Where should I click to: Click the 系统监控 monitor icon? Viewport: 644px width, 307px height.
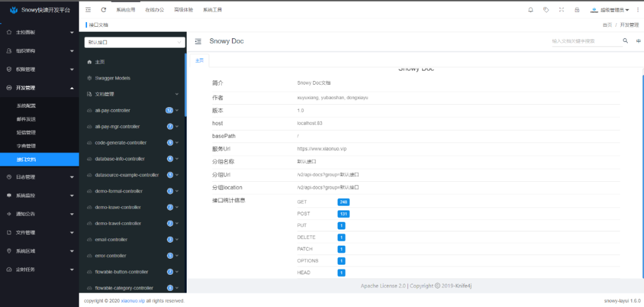coord(9,196)
